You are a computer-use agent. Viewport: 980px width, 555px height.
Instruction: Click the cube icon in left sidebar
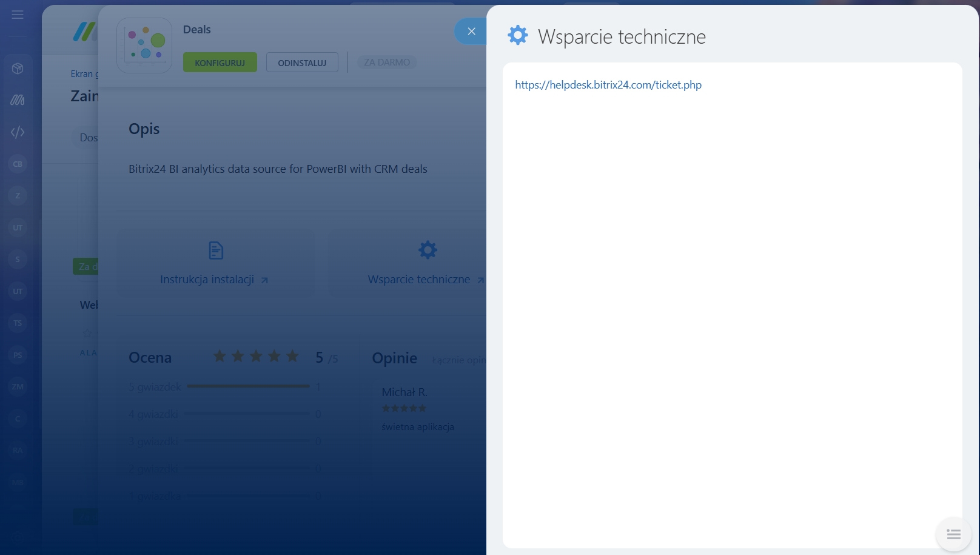coord(18,69)
